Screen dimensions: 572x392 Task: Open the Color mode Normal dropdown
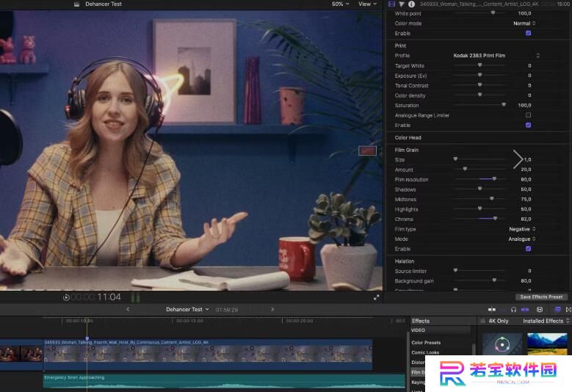(x=524, y=23)
